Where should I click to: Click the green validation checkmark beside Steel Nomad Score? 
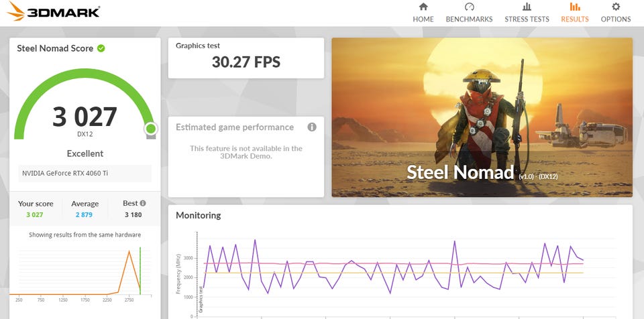point(101,48)
